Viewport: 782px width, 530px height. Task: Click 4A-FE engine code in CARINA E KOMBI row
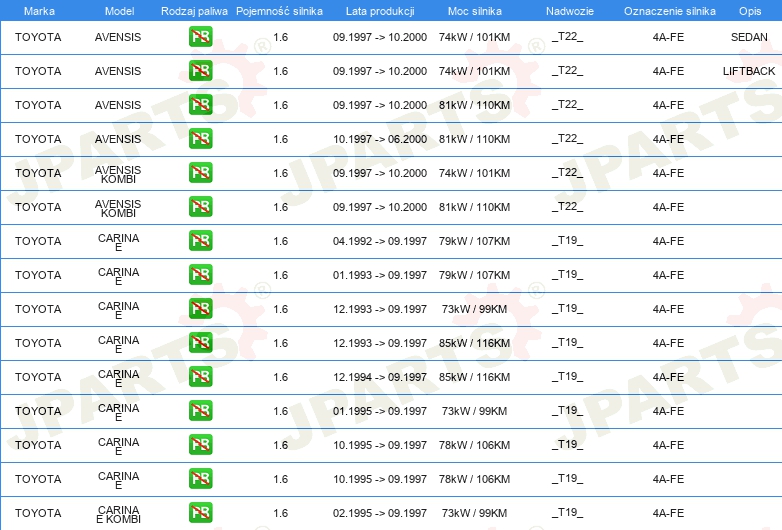[668, 513]
